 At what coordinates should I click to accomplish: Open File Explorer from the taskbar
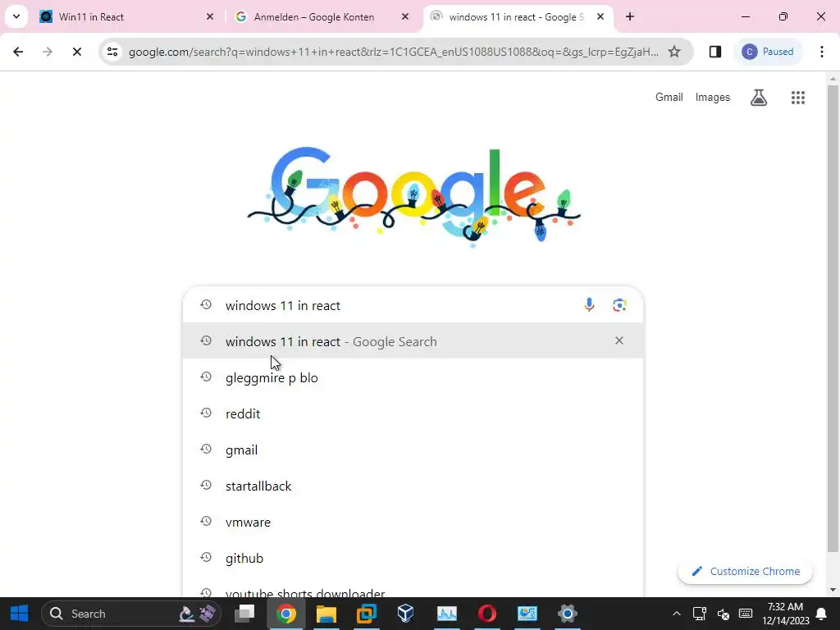(x=326, y=614)
